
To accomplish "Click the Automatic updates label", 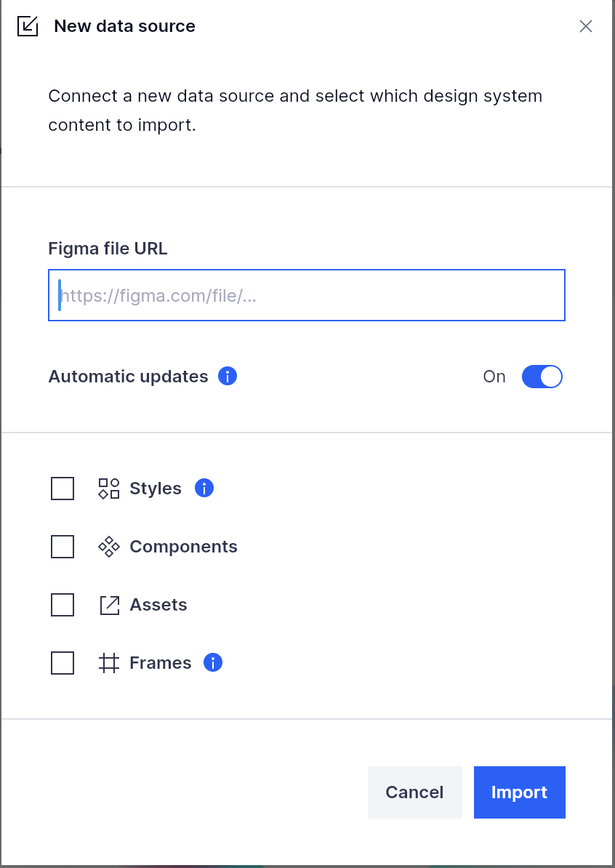I will [128, 377].
